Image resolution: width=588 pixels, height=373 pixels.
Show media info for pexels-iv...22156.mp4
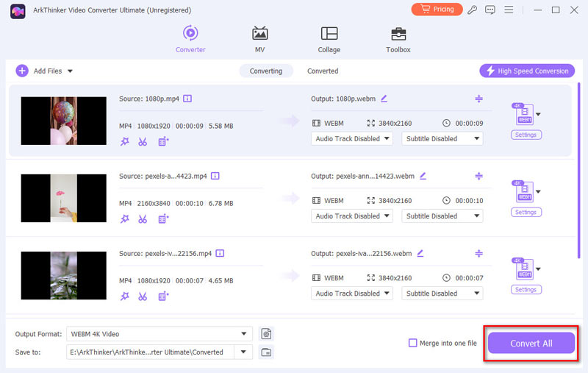tap(220, 253)
